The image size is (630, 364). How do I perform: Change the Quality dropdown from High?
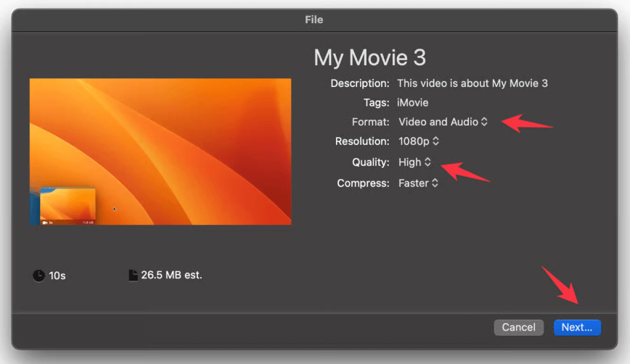click(414, 162)
